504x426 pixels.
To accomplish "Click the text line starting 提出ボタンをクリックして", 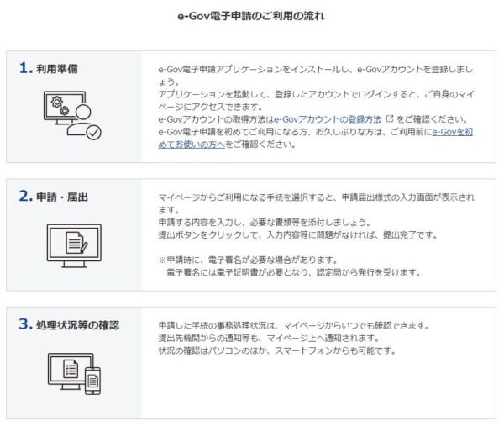I will coord(298,235).
